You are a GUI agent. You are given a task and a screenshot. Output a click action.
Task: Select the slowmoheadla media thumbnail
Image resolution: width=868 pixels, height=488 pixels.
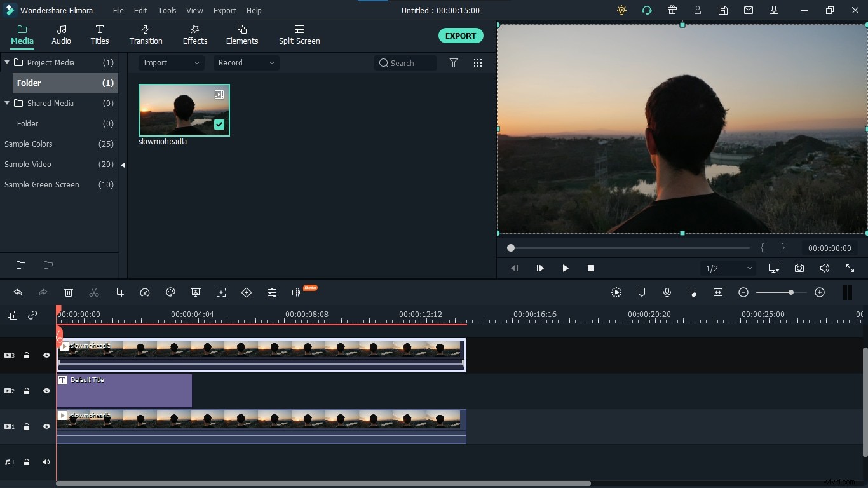[x=184, y=110]
